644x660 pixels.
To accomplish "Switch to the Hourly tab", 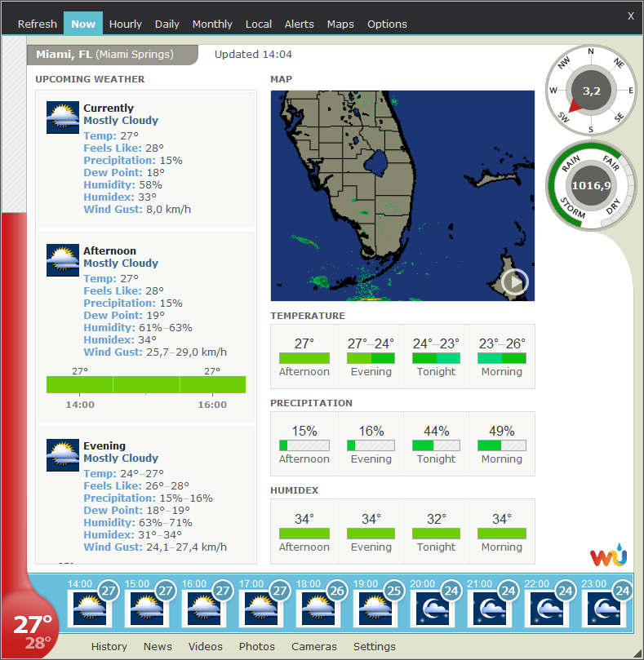I will point(125,24).
